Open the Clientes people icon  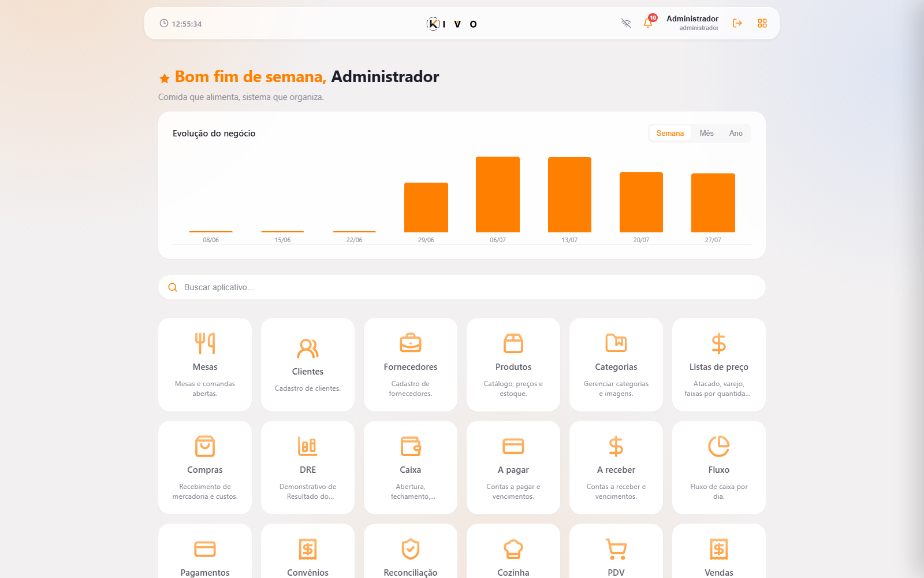308,348
